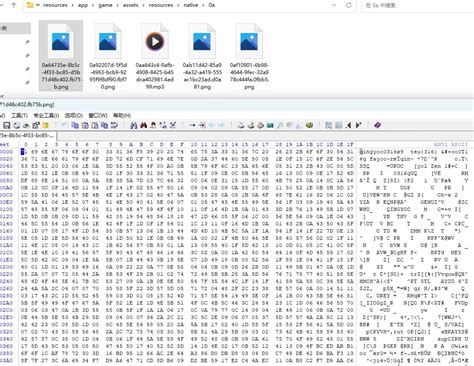474x366 pixels.
Task: Click the highlighted first byte at offset 0000
Action: click(23, 152)
